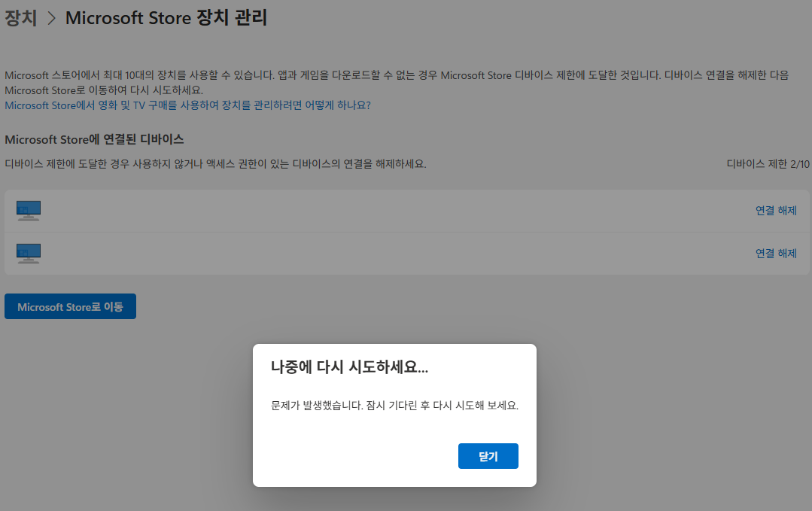This screenshot has width=812, height=511.
Task: Click the monitor icon in the bottom device row
Action: 28,253
